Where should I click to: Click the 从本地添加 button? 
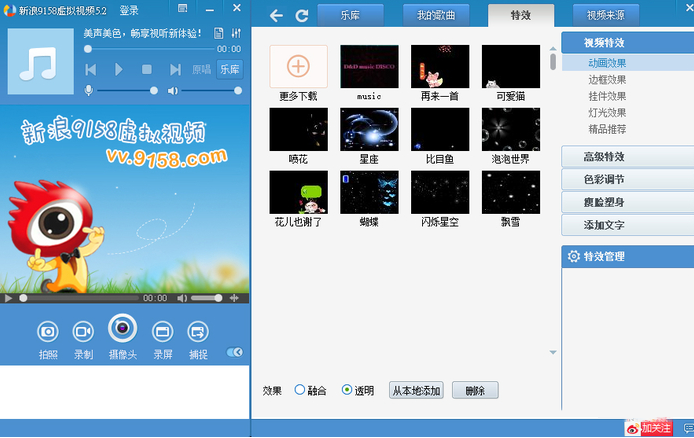coord(416,390)
